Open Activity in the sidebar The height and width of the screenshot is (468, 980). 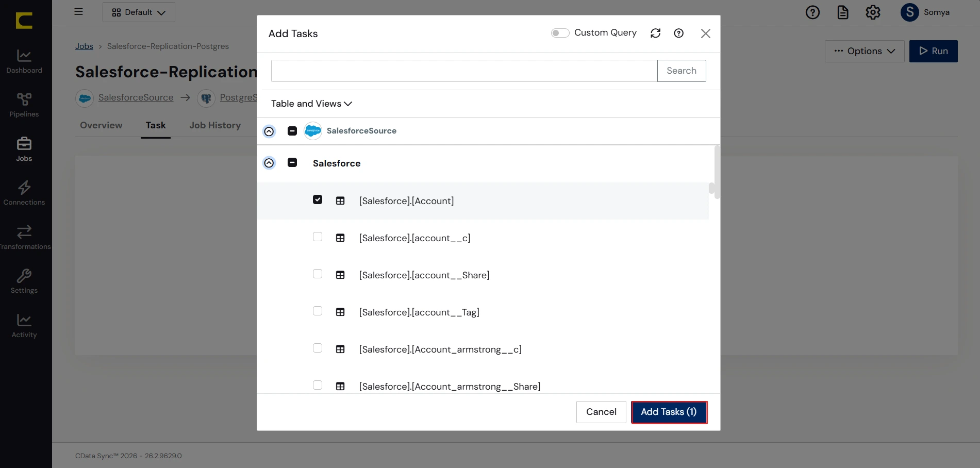[x=24, y=326]
